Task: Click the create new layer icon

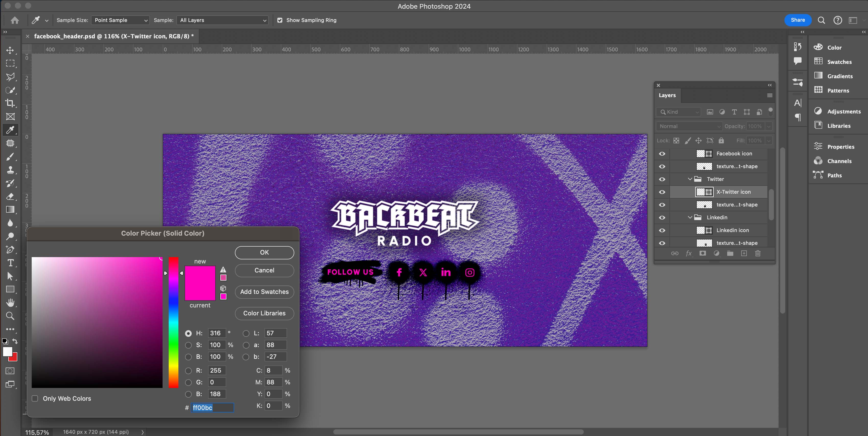Action: [744, 253]
